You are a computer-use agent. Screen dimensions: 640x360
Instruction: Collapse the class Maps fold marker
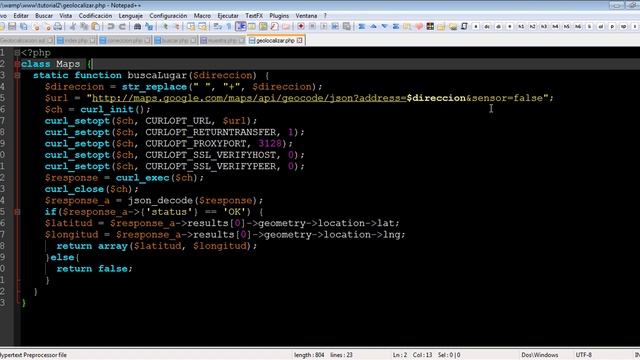(17, 64)
